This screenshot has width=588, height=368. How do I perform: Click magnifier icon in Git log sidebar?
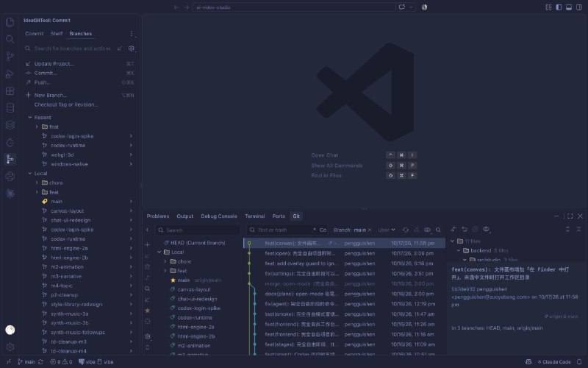[x=148, y=289]
